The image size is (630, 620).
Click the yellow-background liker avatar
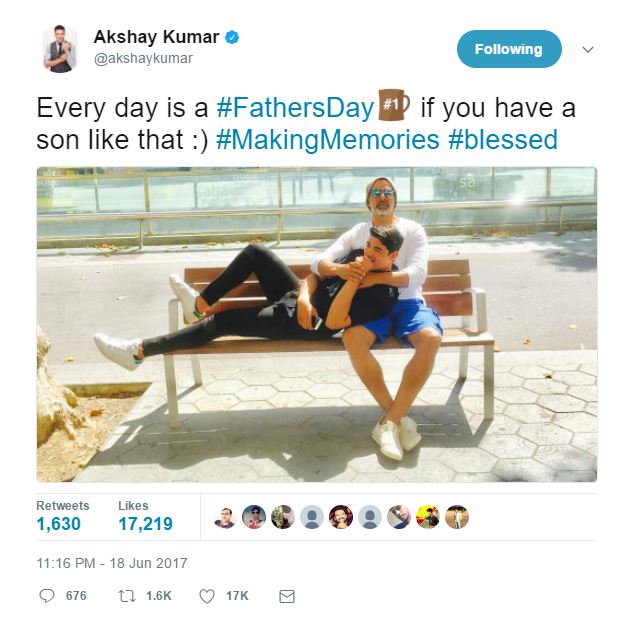427,517
